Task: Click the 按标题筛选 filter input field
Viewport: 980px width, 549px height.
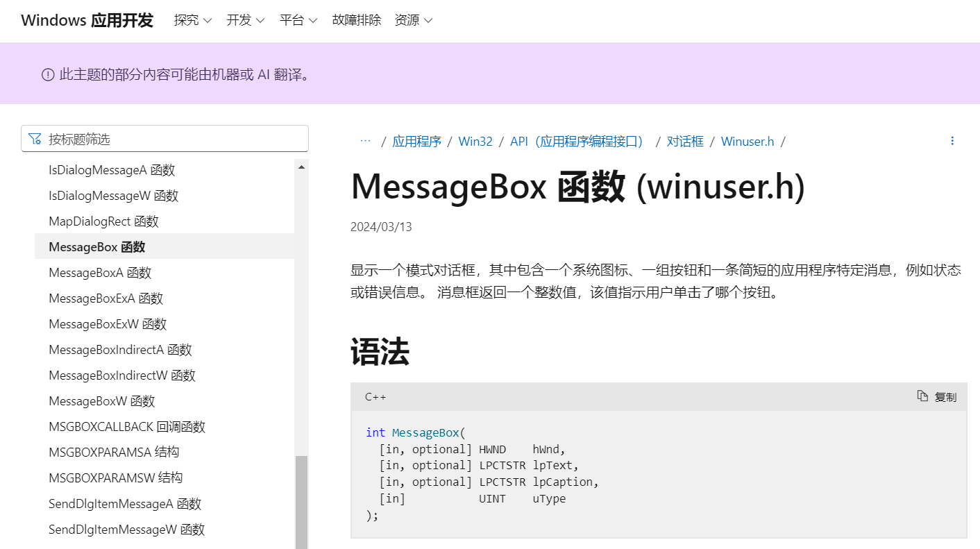Action: (x=164, y=139)
